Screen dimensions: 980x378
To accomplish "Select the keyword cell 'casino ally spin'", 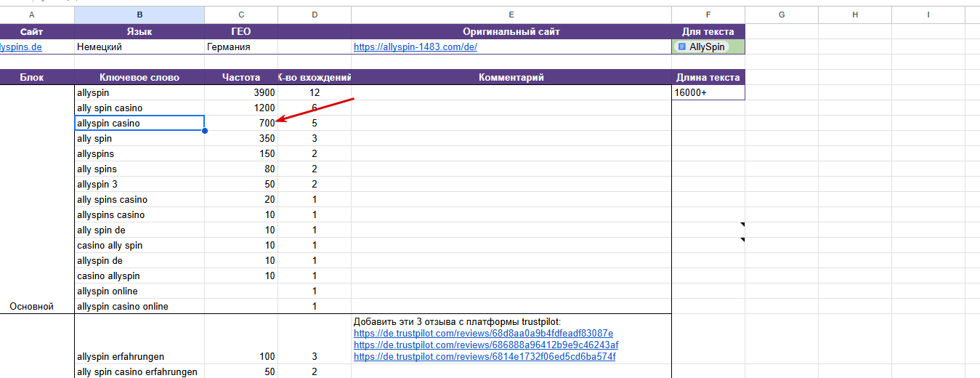I will click(x=139, y=245).
